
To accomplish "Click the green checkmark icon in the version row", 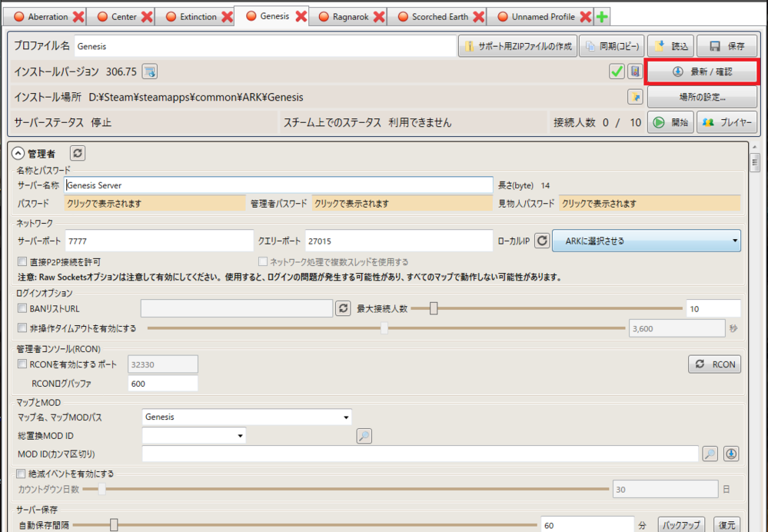I will point(617,71).
